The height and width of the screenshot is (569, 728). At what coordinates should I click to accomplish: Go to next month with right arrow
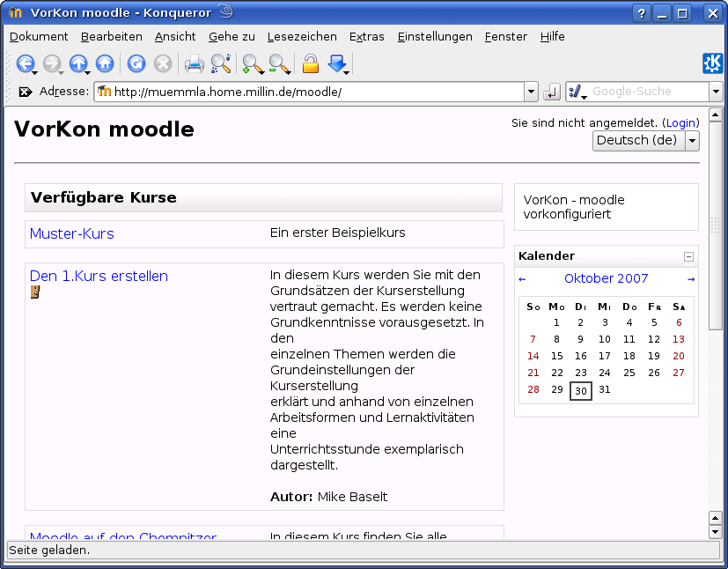pyautogui.click(x=691, y=279)
